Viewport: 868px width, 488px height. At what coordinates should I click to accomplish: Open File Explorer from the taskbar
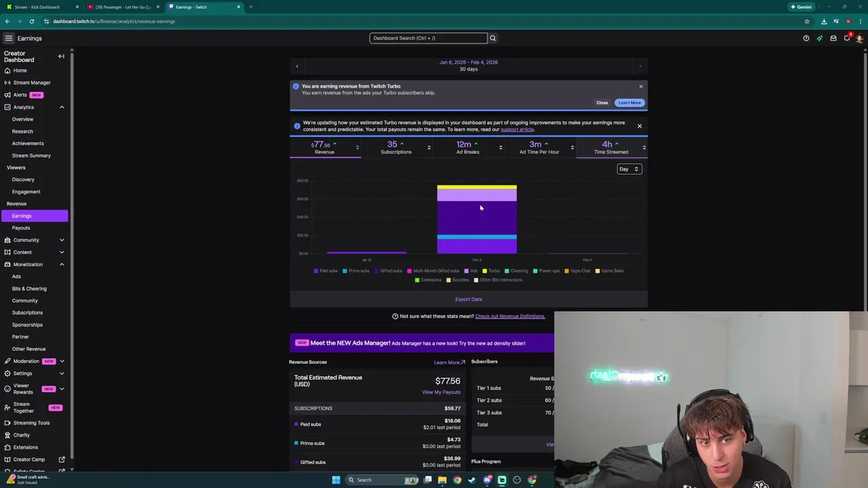[x=442, y=480]
